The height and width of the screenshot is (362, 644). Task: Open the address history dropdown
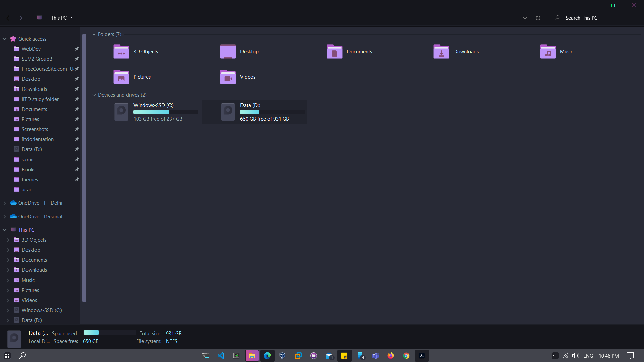point(525,18)
